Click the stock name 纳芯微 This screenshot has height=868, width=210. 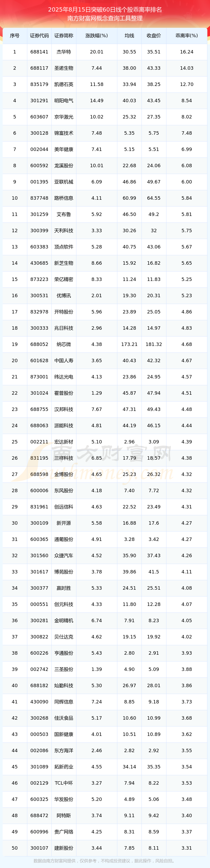(64, 344)
